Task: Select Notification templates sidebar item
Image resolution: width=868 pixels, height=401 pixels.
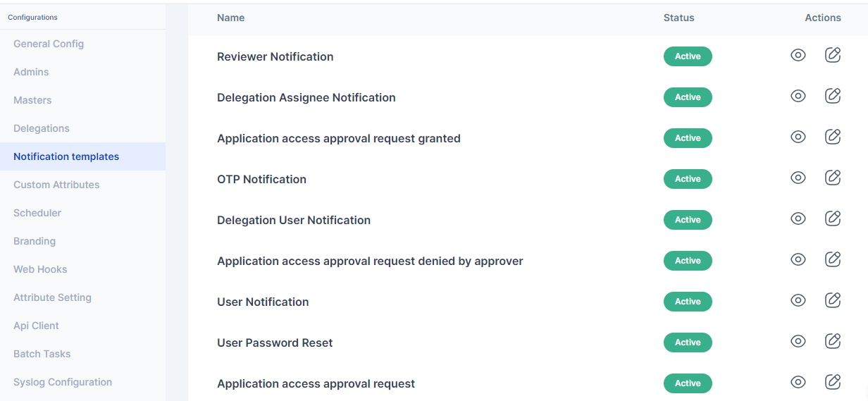Action: pyautogui.click(x=66, y=156)
